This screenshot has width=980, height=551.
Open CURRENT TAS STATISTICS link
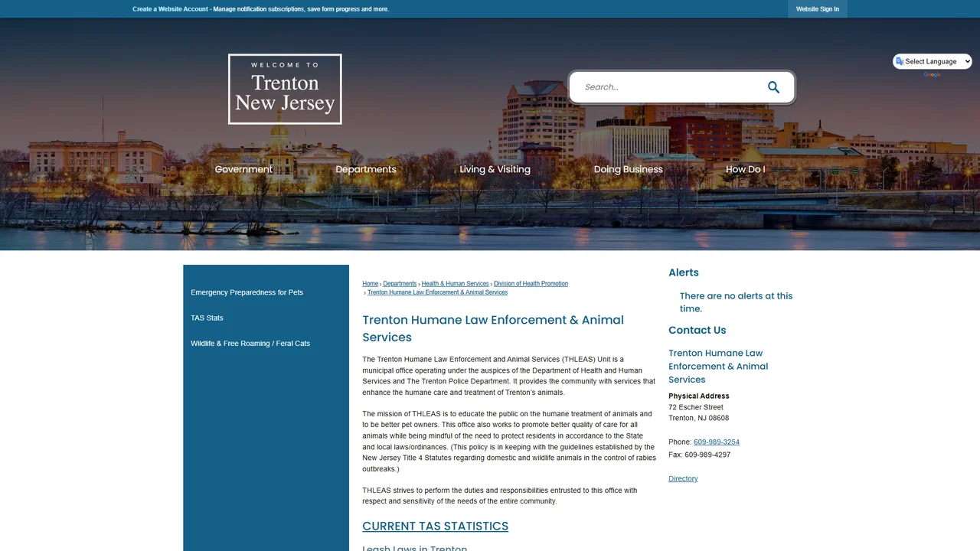pyautogui.click(x=435, y=527)
